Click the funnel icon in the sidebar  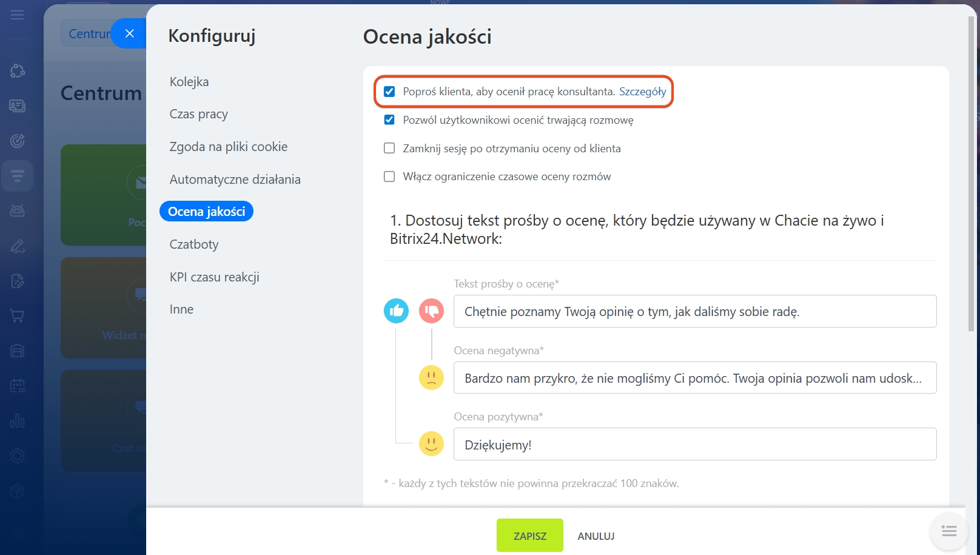click(17, 176)
